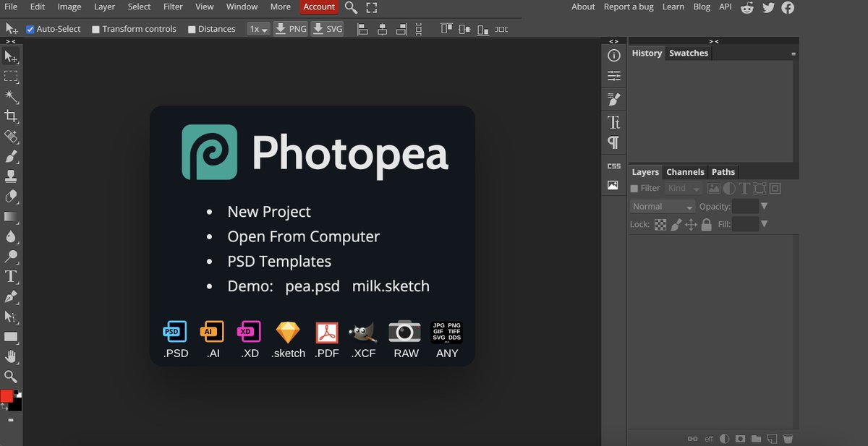
Task: Switch to the Channels tab
Action: (685, 172)
